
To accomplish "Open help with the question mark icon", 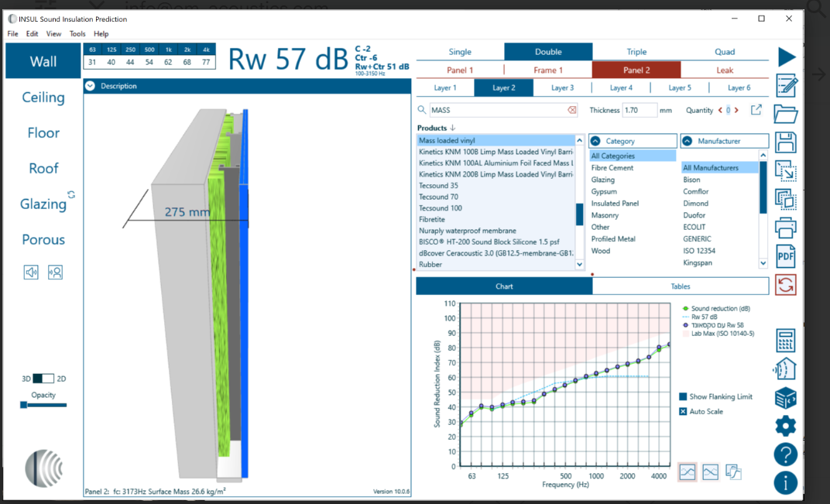I will (x=786, y=454).
